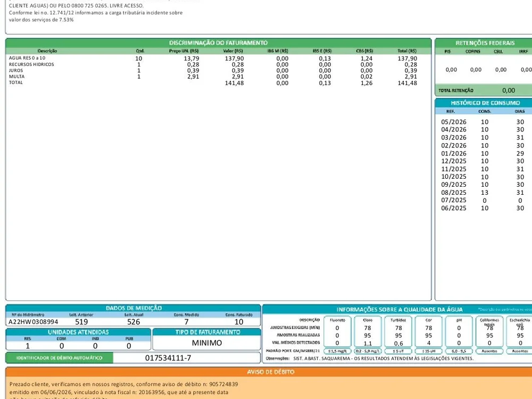
Task: Click the RECURSOS HIDRICOS line item
Action: tap(31, 64)
